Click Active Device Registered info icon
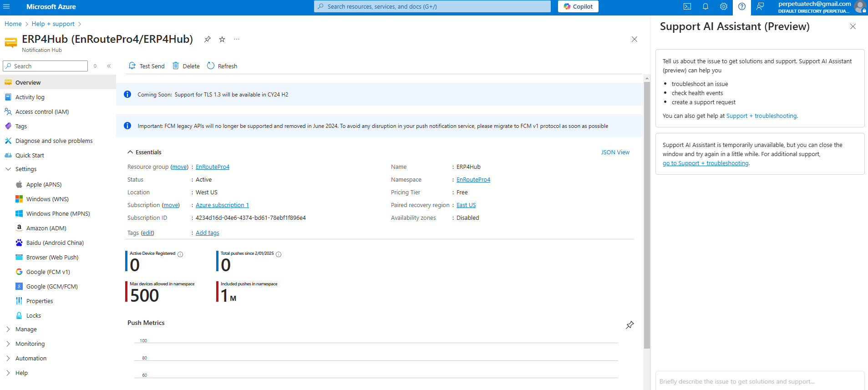The height and width of the screenshot is (390, 868). pos(180,254)
